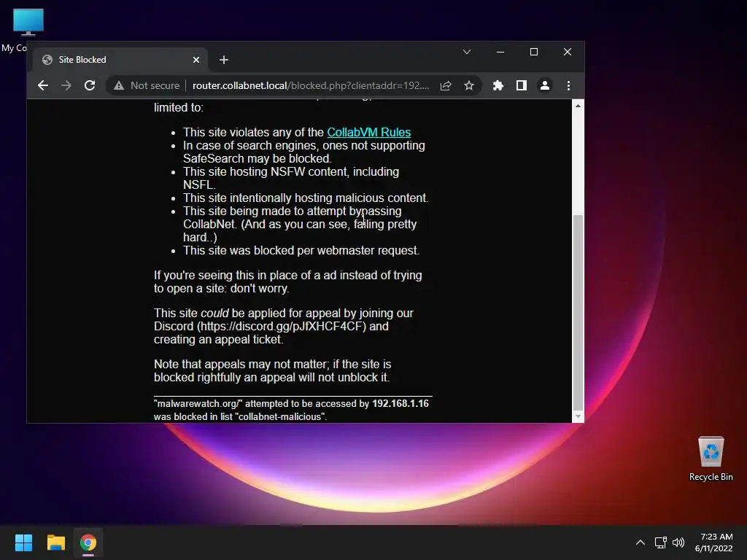The width and height of the screenshot is (747, 560).
Task: Show hidden system tray icons
Action: (640, 542)
